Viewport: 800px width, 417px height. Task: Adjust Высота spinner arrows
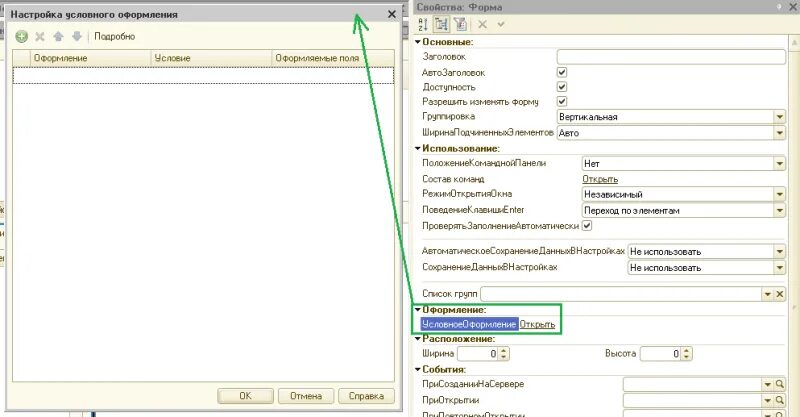pyautogui.click(x=686, y=354)
